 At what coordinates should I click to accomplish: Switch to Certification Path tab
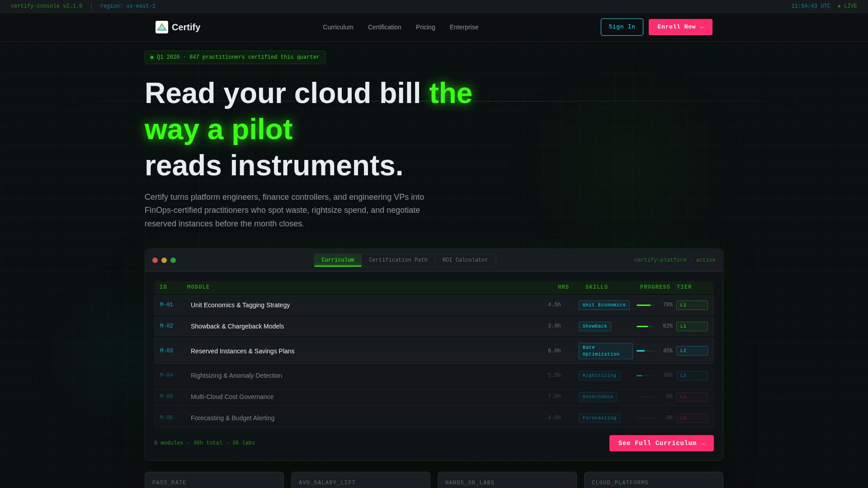(x=398, y=260)
